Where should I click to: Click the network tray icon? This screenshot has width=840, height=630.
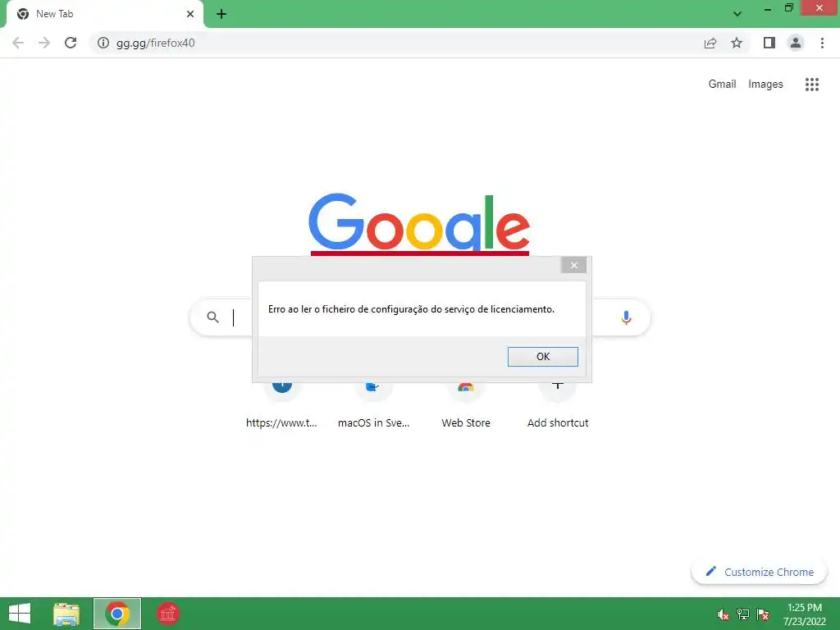click(x=743, y=614)
